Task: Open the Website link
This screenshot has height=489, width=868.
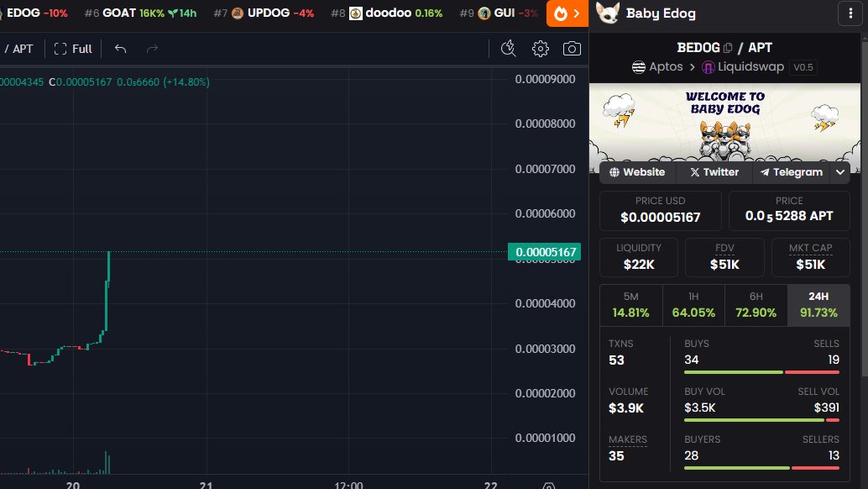Action: pos(638,172)
